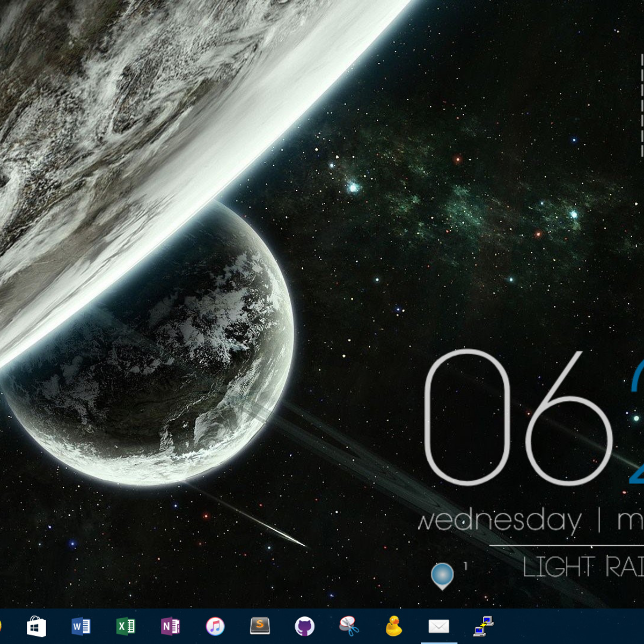Click the large 06 hour clock digits

coord(518,417)
